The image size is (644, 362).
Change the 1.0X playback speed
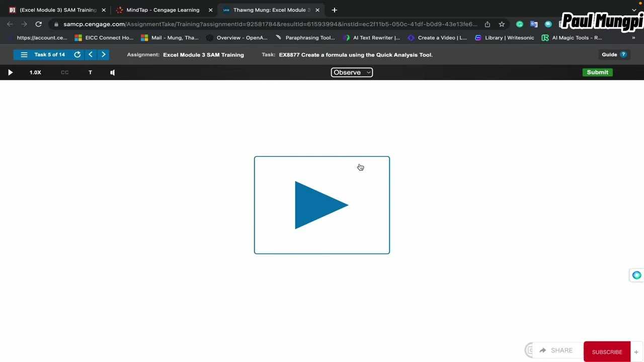[x=35, y=72]
